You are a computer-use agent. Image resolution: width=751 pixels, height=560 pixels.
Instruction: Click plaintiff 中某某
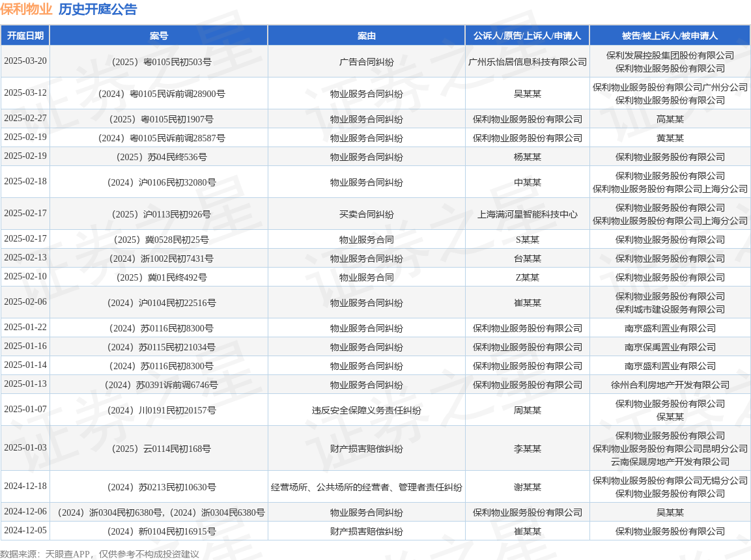(528, 182)
